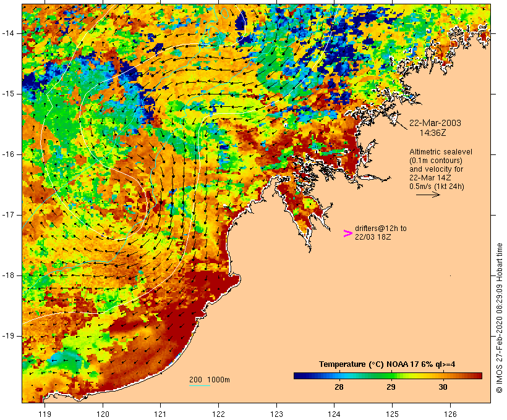Click the latitude axis label '-16'

pyautogui.click(x=8, y=154)
